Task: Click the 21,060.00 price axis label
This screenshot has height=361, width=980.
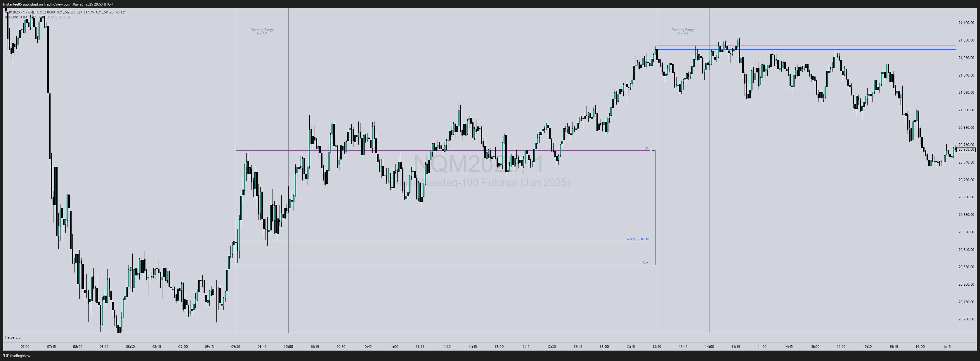Action: (966, 58)
